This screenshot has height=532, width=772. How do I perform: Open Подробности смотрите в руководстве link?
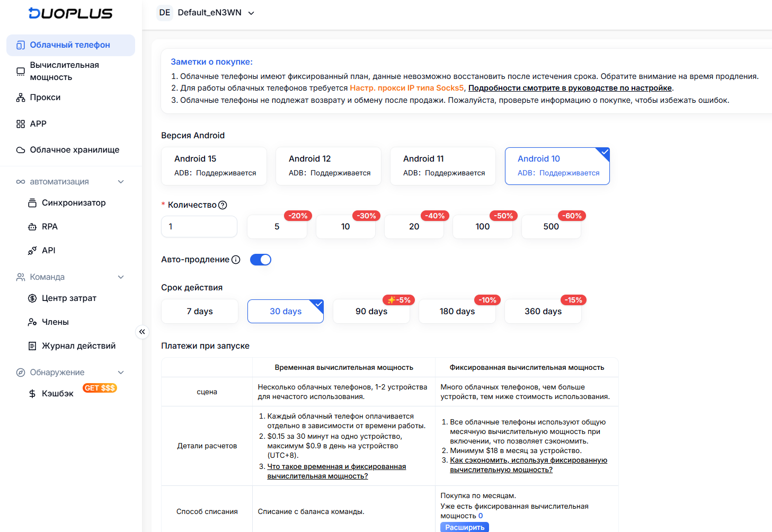(x=570, y=88)
